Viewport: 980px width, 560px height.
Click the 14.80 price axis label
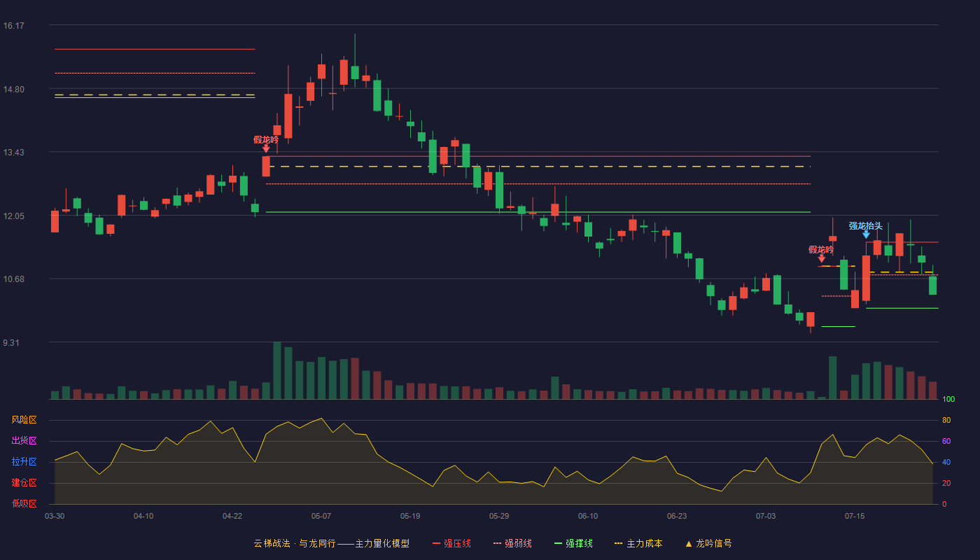coord(14,89)
